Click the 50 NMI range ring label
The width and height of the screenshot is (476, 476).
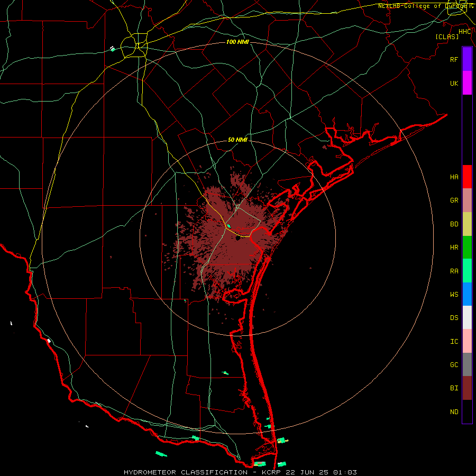237,140
